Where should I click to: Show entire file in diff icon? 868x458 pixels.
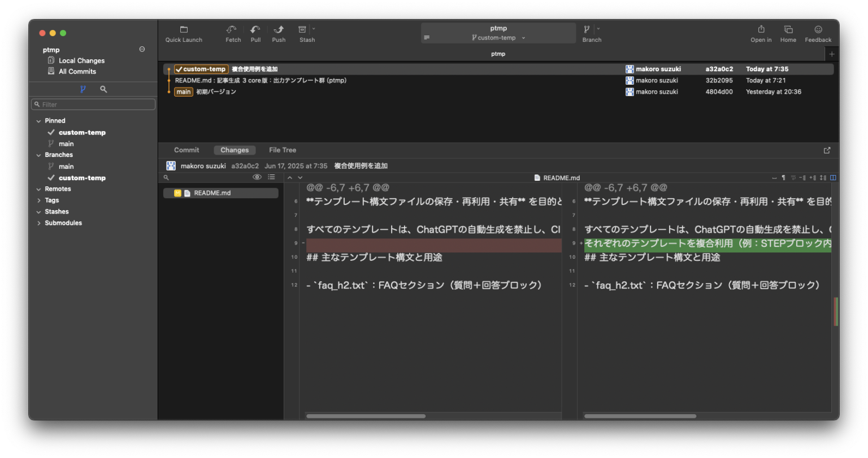[823, 178]
